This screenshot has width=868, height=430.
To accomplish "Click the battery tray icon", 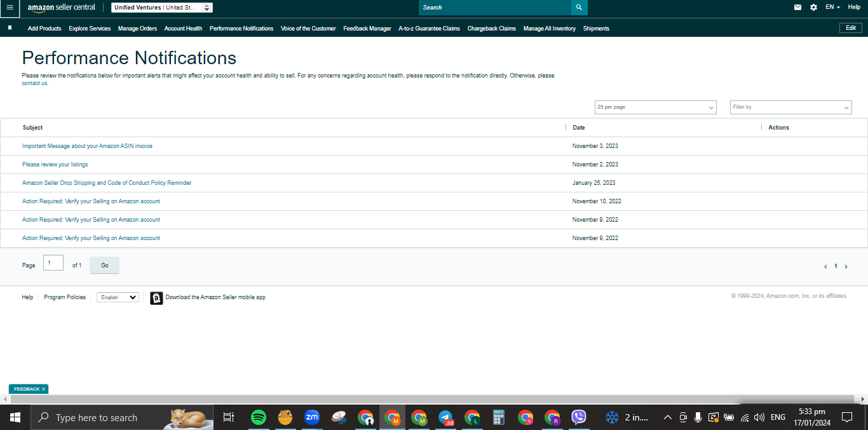I will click(729, 417).
